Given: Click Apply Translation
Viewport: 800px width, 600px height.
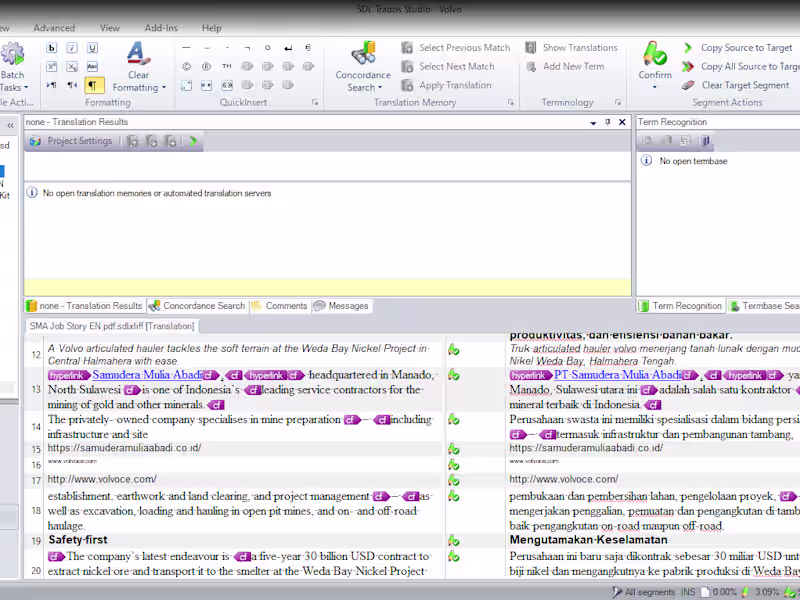Looking at the screenshot, I should click(x=446, y=85).
